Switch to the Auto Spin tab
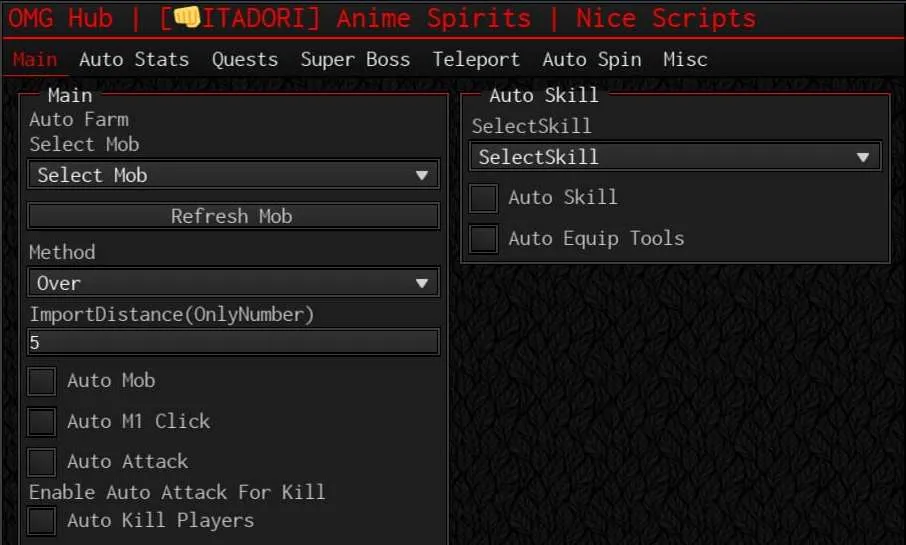The width and height of the screenshot is (906, 545). point(592,60)
